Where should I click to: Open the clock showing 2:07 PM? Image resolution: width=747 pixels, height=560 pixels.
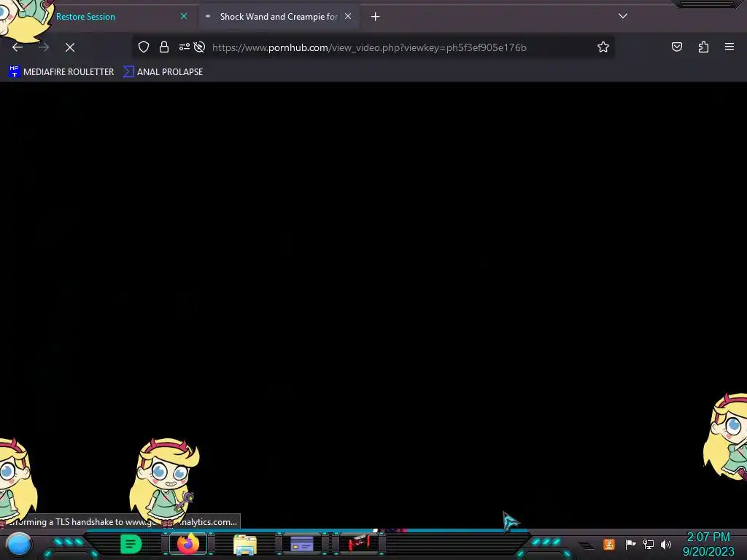(708, 544)
